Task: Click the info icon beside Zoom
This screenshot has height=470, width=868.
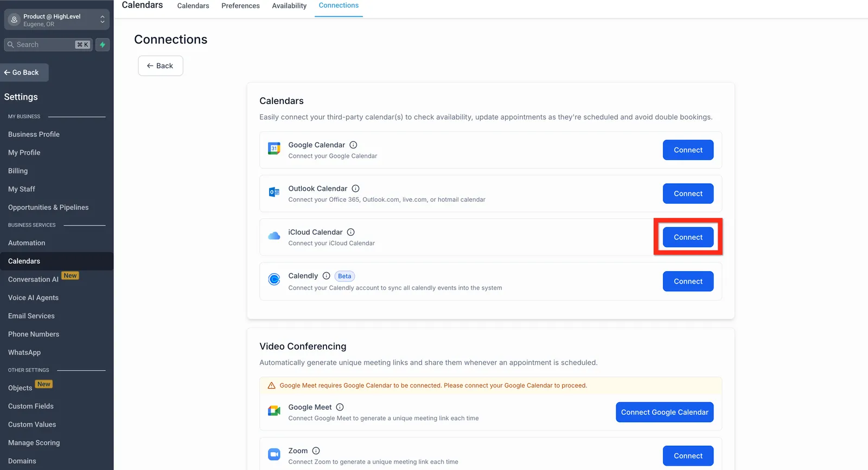Action: (316, 451)
